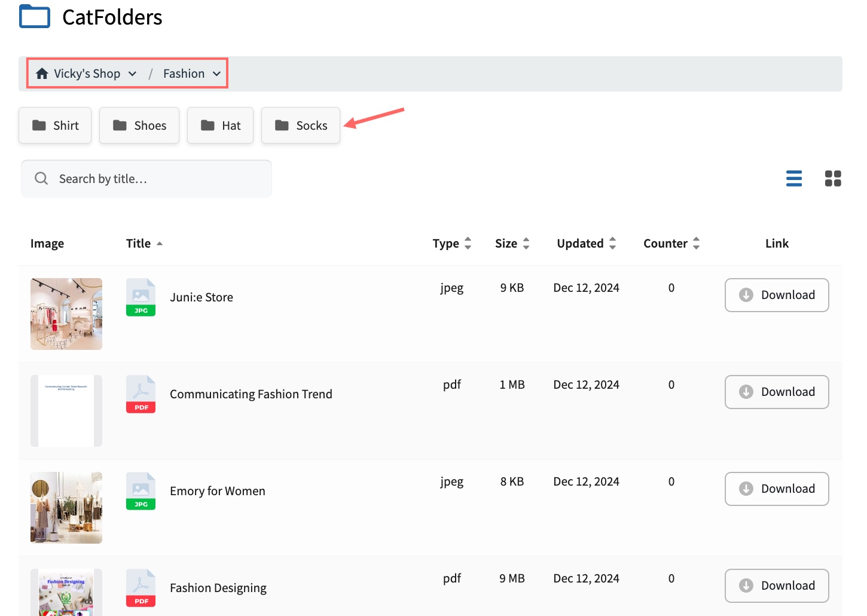Sort files by Size column
This screenshot has width=867, height=616.
click(526, 243)
